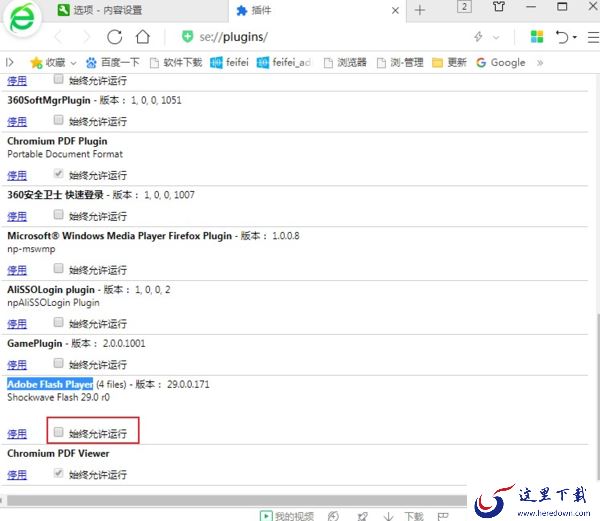Uncheck 始终允许运行 for Chromium PDF Plugin
This screenshot has height=521, width=600.
(58, 174)
